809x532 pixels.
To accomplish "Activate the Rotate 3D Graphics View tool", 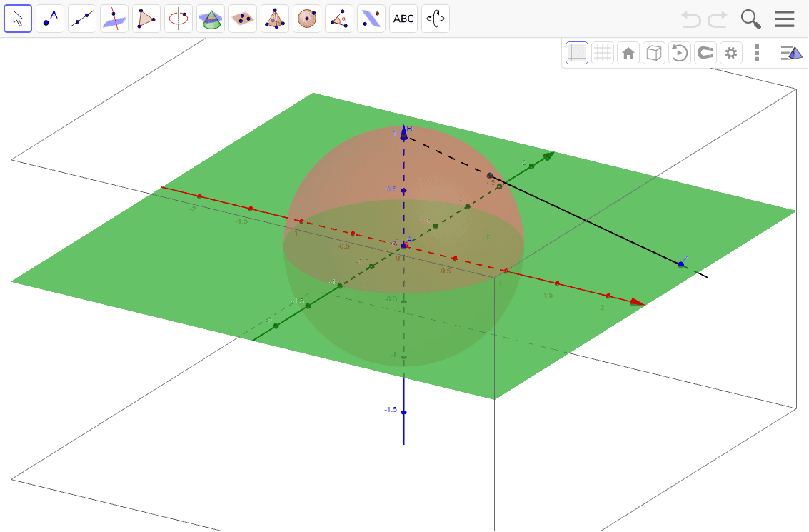I will pos(435,19).
